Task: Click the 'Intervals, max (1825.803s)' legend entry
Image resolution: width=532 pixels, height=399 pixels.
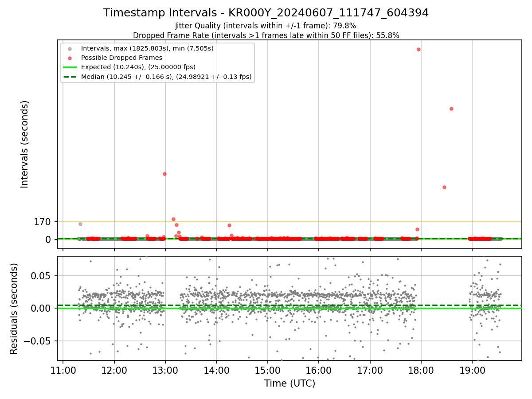Action: click(147, 48)
